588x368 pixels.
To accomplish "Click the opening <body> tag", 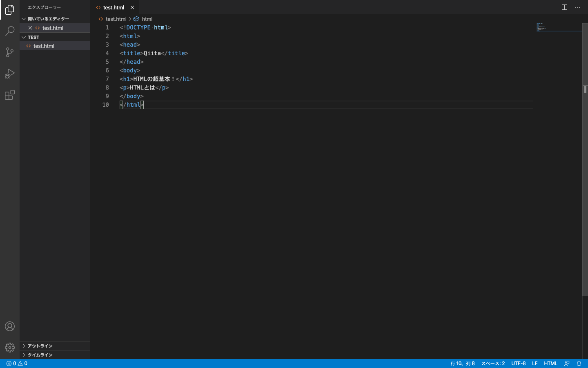I will 130,70.
